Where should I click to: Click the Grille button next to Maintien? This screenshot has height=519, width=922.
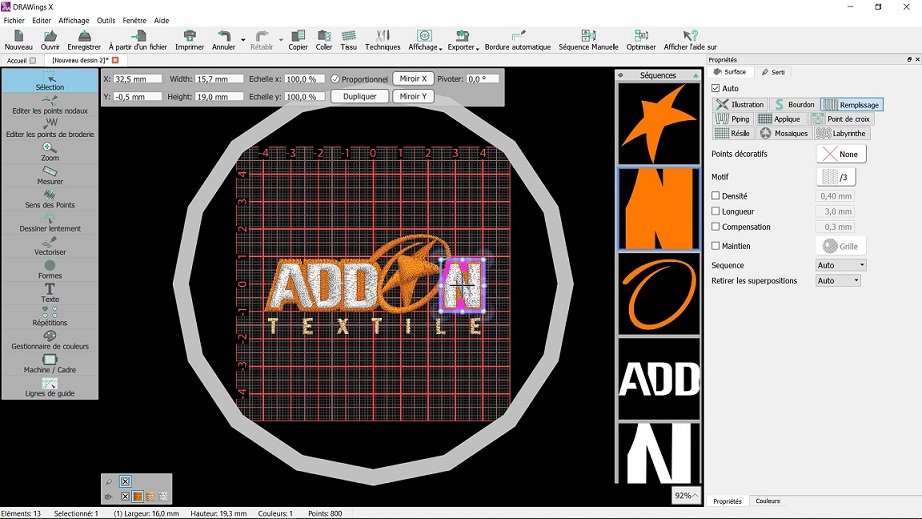841,246
